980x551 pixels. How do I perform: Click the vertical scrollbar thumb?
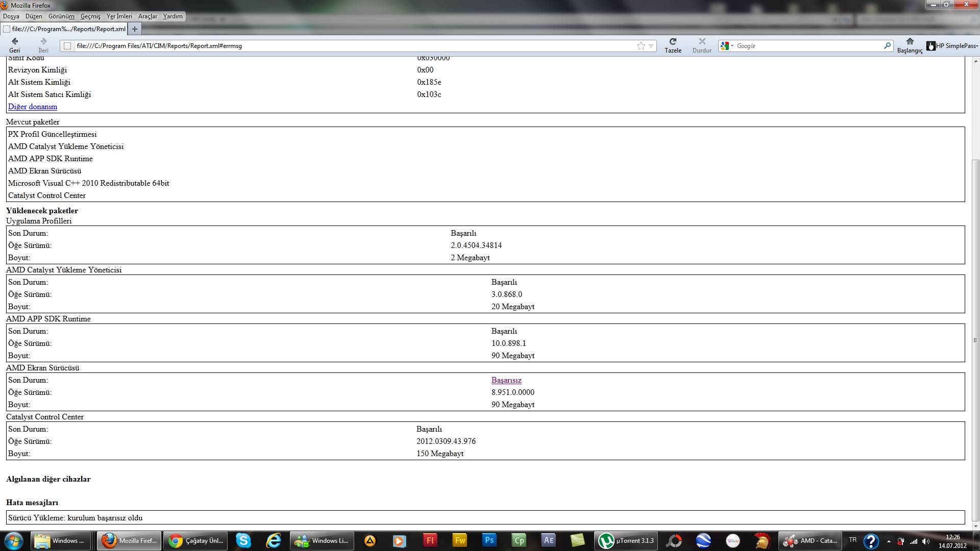[x=976, y=340]
